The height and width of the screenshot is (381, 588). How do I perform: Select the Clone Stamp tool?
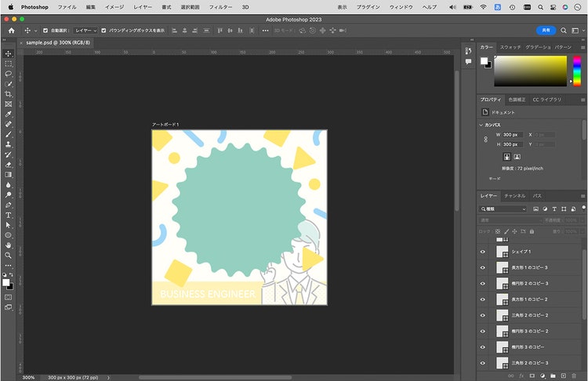pos(9,144)
